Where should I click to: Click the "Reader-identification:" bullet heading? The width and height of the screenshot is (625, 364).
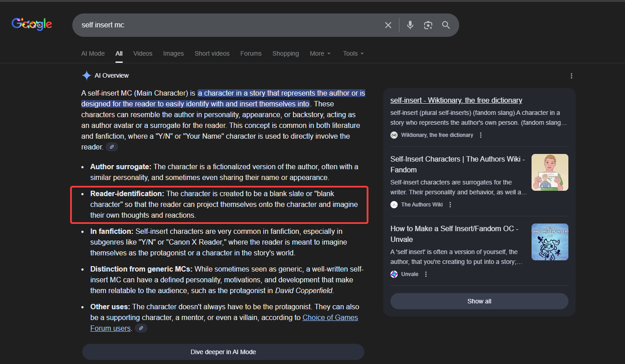[127, 193]
